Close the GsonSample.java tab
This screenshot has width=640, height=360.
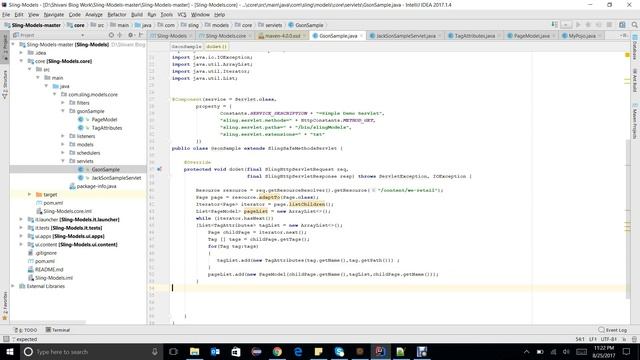(x=361, y=36)
